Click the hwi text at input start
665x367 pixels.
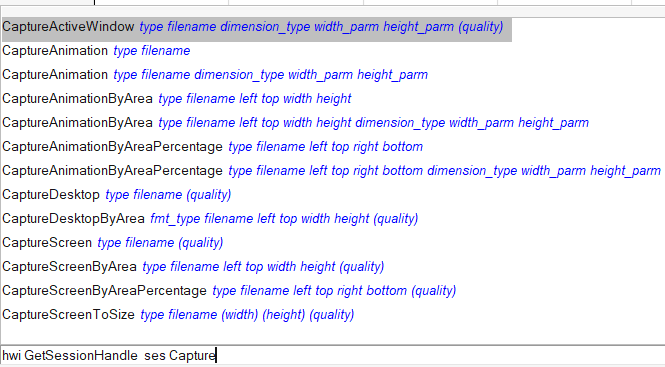pos(11,356)
